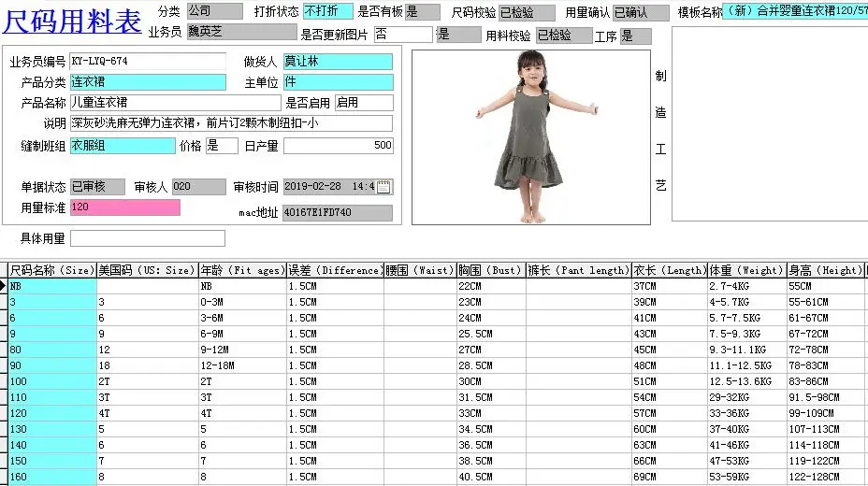Select the 做货人 莫让林 field

pyautogui.click(x=339, y=62)
